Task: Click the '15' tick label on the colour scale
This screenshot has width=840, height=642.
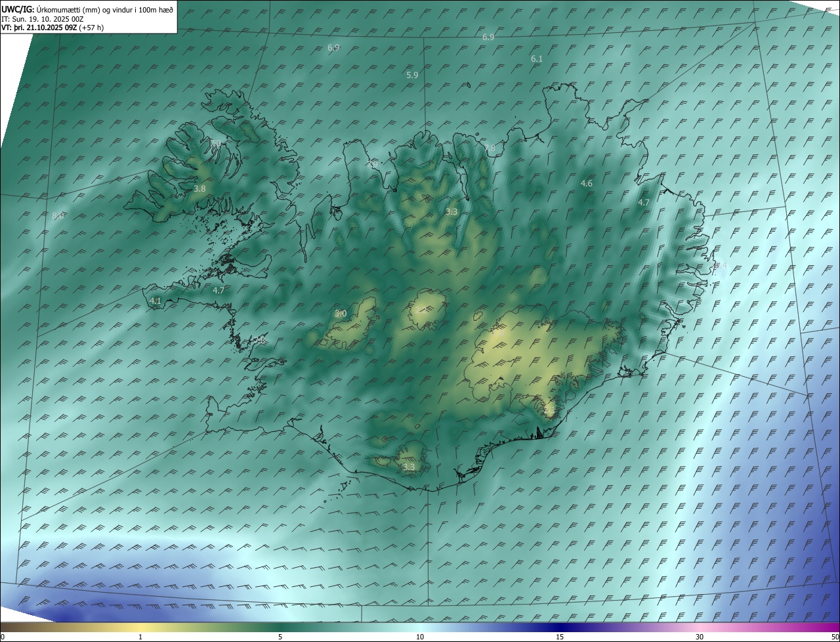Action: coord(560,637)
